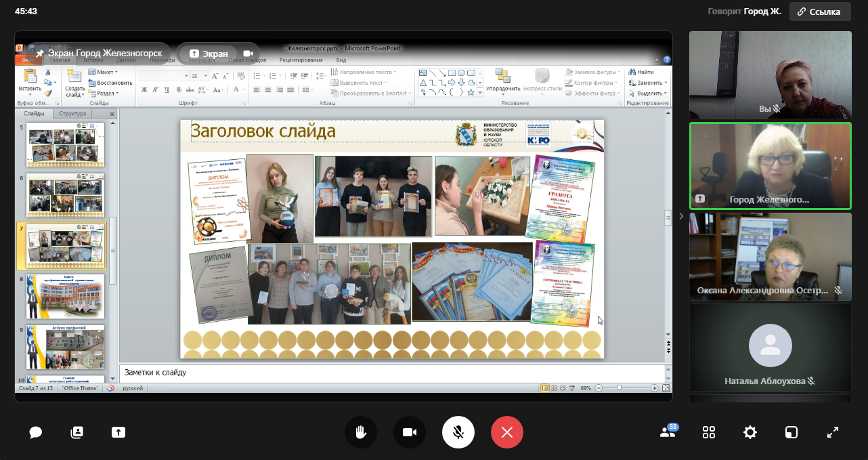Viewport: 868px width, 460px height.
Task: Click the pinned Экран Город Железногорск label
Action: (99, 53)
